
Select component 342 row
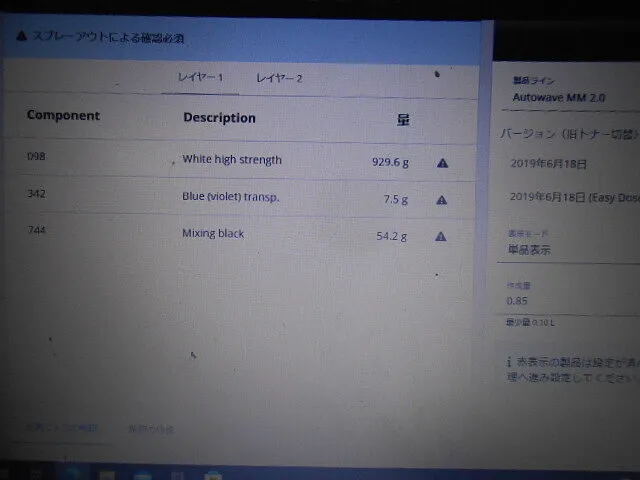pos(36,194)
